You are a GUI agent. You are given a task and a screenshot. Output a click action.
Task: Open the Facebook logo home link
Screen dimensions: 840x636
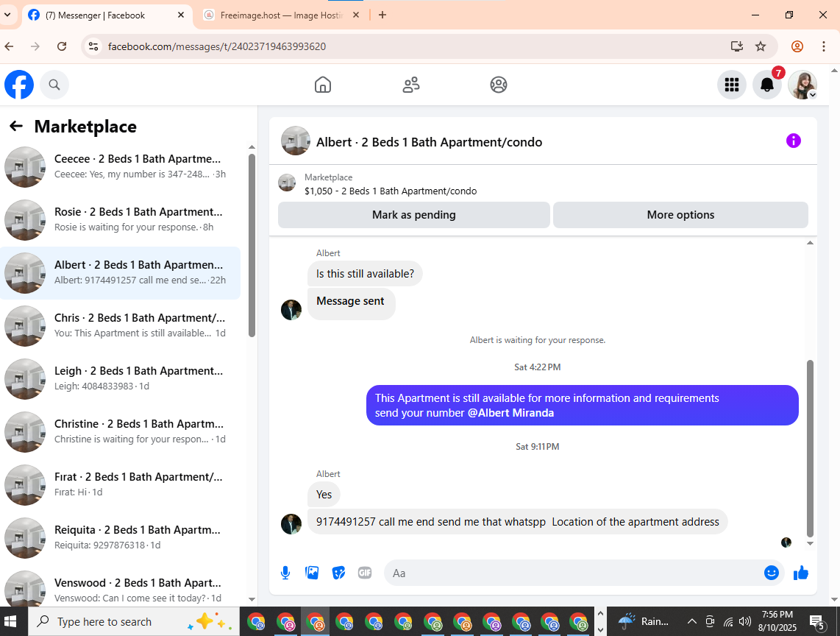[x=19, y=85]
